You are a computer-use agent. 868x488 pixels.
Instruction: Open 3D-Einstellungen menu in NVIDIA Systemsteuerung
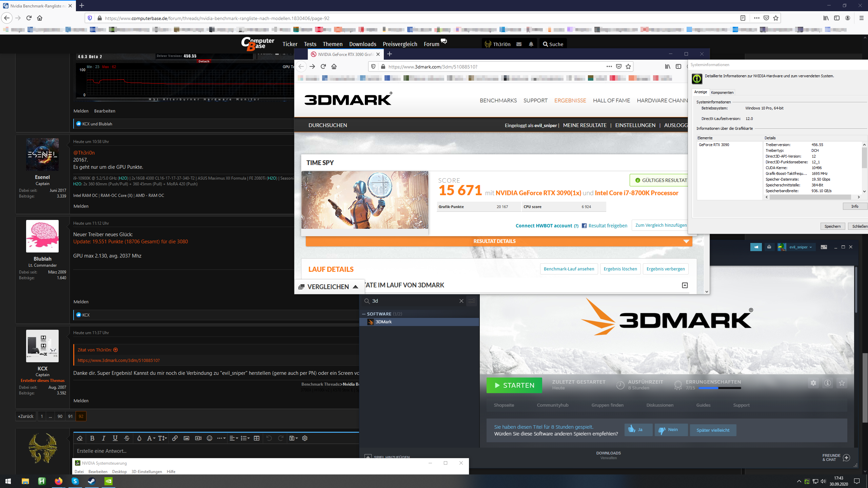(x=146, y=471)
